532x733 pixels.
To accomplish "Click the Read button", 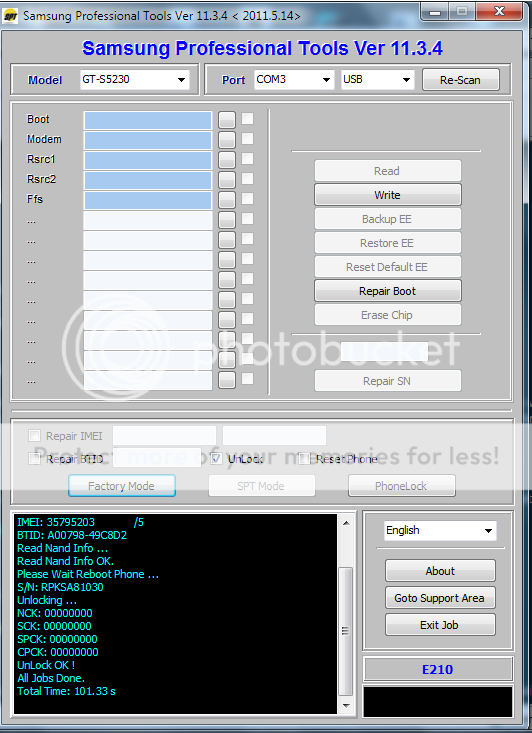I will coord(388,171).
